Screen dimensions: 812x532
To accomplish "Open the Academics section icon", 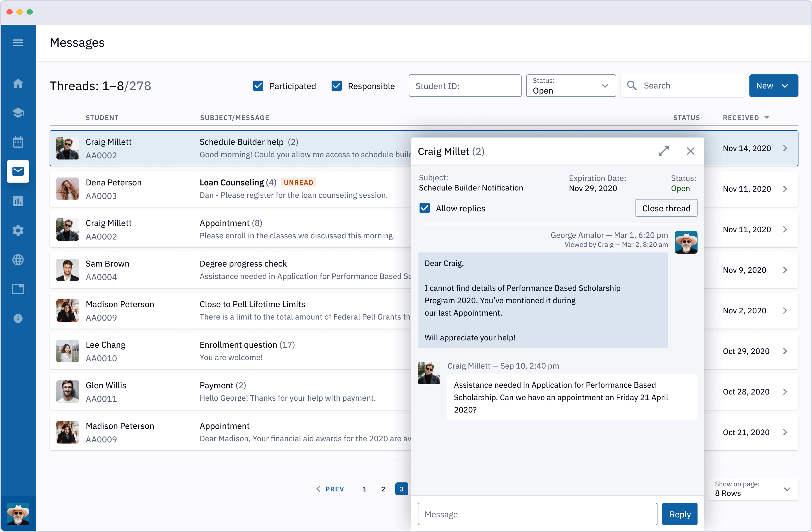I will tap(17, 113).
